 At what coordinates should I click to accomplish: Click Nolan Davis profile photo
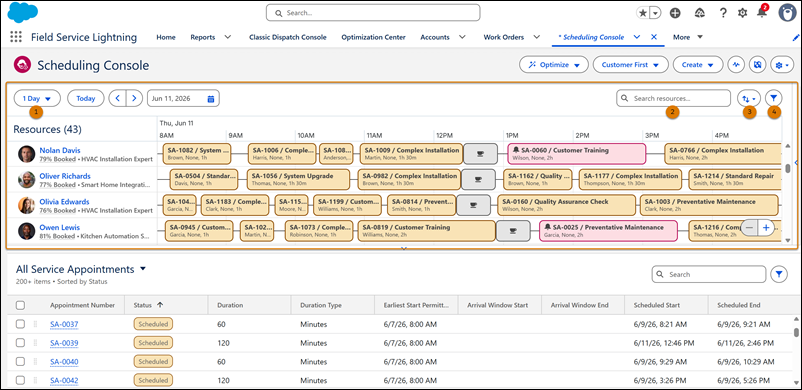(x=27, y=154)
